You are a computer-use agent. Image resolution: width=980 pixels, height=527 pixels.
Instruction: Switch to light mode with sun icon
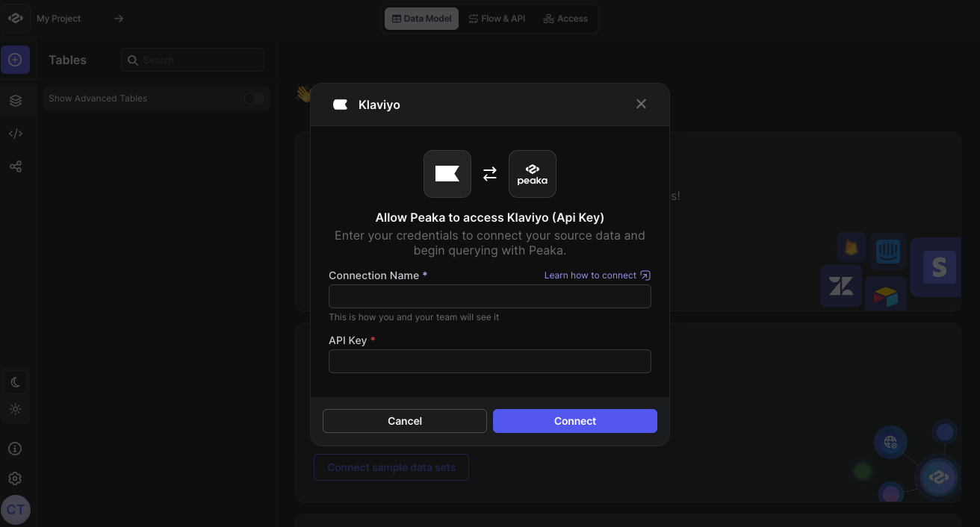click(16, 409)
